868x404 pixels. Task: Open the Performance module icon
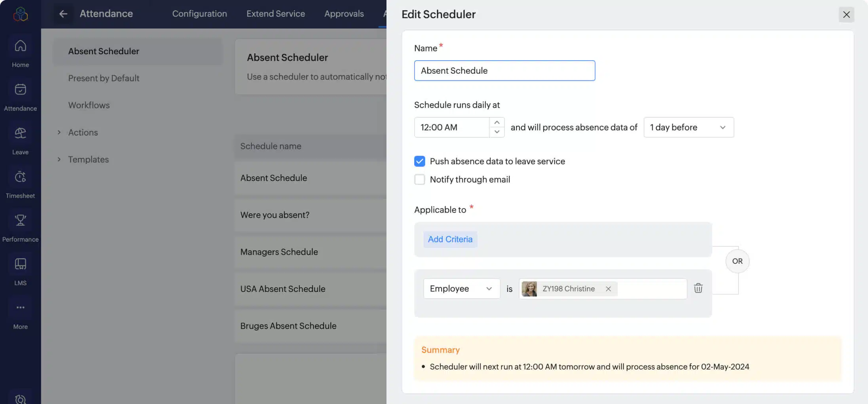coord(20,226)
